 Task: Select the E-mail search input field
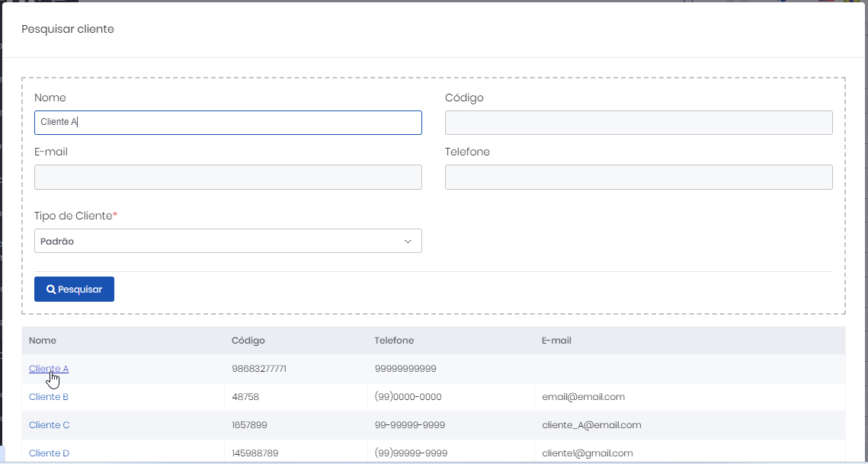pyautogui.click(x=228, y=177)
